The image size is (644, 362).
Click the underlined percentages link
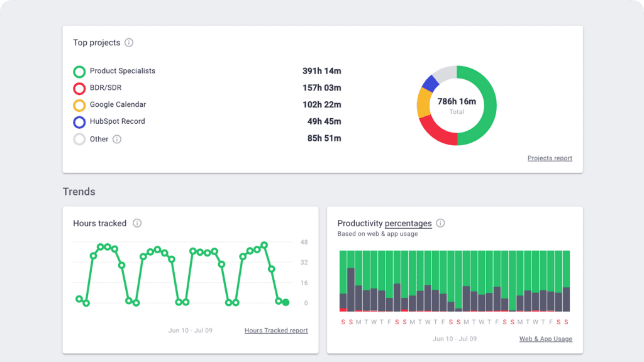(x=409, y=223)
